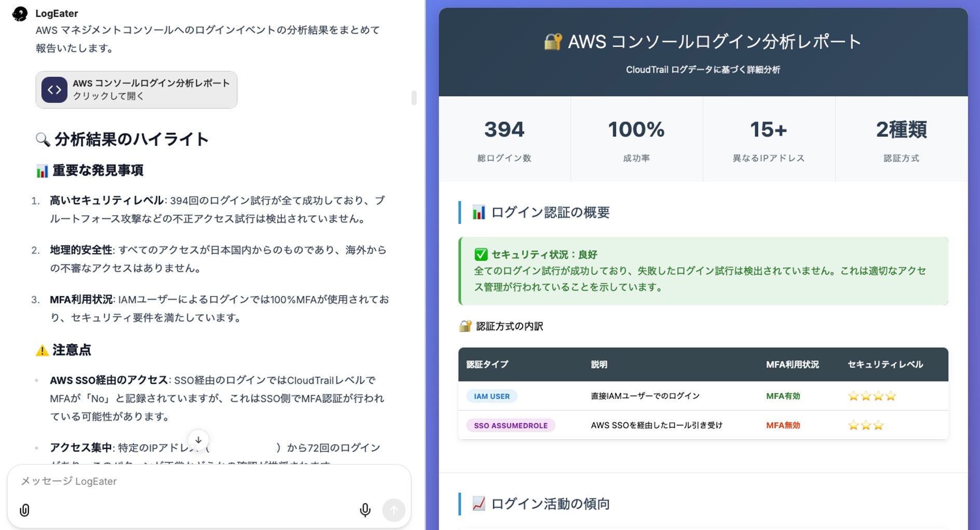This screenshot has width=980, height=530.
Task: Click the red MFA無効 cell
Action: (783, 426)
